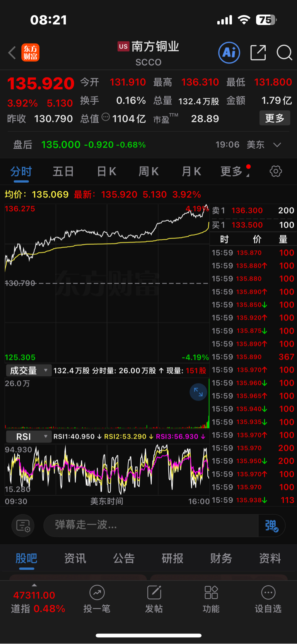Tap the 更多 quote details button

pyautogui.click(x=275, y=118)
